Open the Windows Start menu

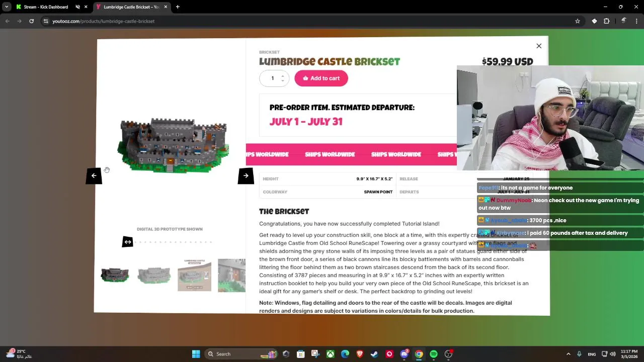[x=196, y=354]
